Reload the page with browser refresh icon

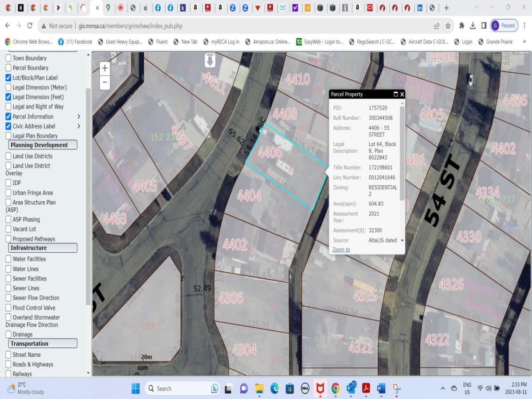30,26
